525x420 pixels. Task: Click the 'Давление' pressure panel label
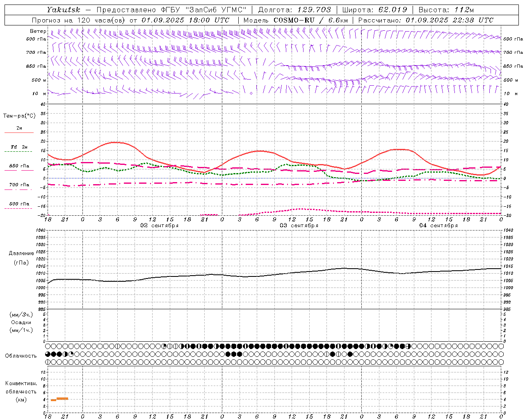(21, 253)
